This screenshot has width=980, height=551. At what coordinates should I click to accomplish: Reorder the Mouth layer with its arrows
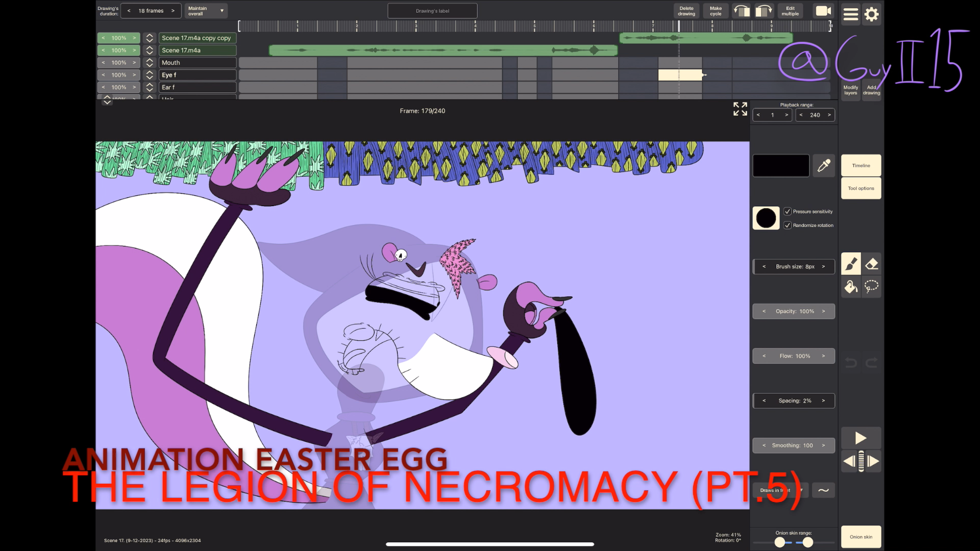pos(150,63)
